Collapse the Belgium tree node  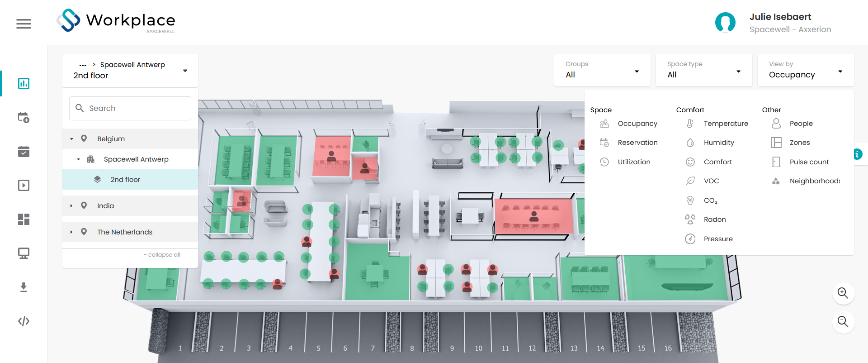[x=71, y=139]
